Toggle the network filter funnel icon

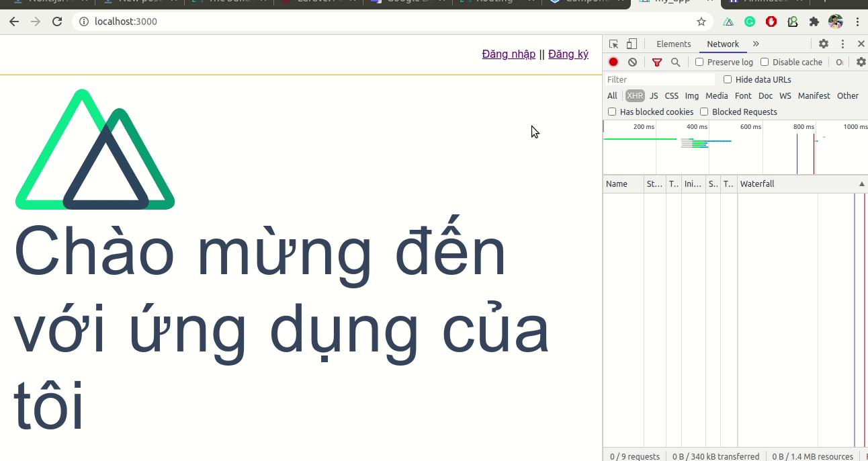[657, 62]
